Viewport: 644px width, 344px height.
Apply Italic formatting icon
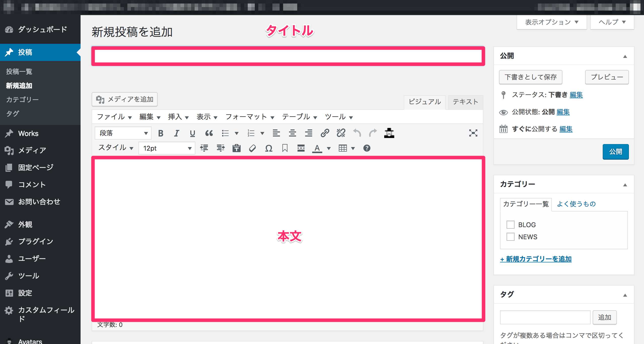tap(176, 133)
